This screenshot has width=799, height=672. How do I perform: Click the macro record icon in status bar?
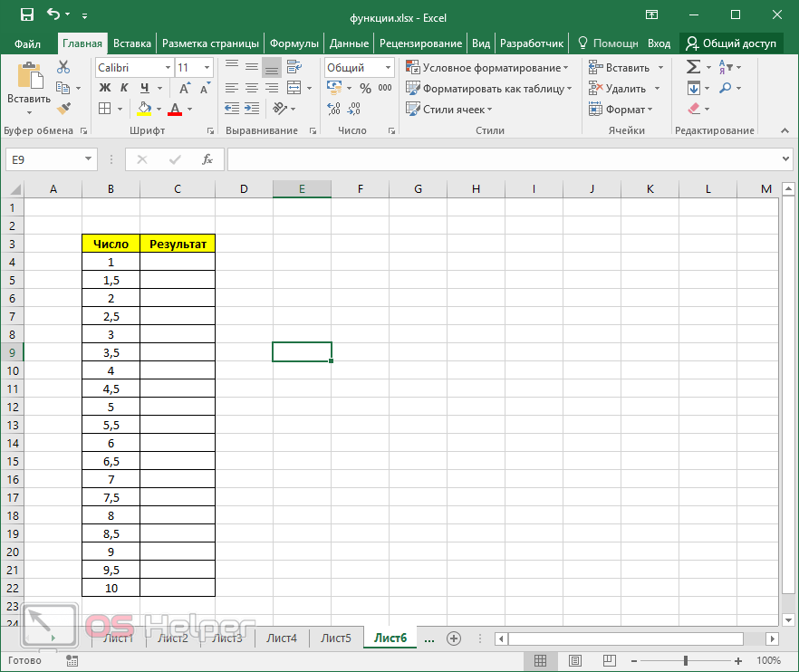72,661
